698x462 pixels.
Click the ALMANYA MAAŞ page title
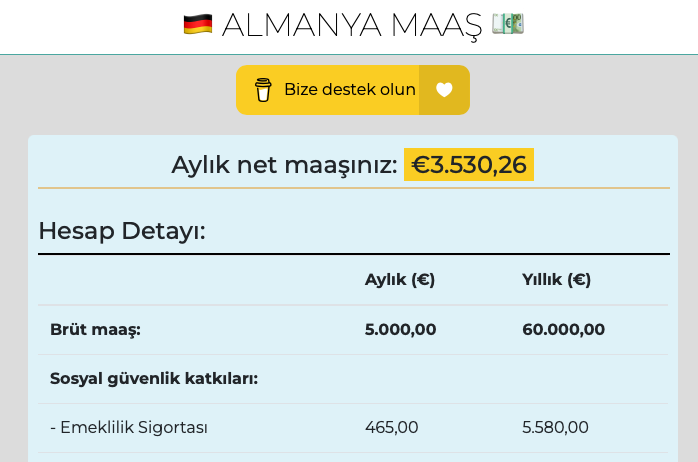pyautogui.click(x=351, y=25)
